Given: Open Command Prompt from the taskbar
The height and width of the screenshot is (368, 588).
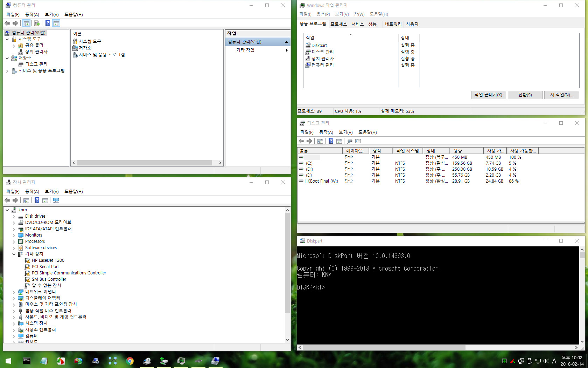Looking at the screenshot, I should [x=27, y=361].
